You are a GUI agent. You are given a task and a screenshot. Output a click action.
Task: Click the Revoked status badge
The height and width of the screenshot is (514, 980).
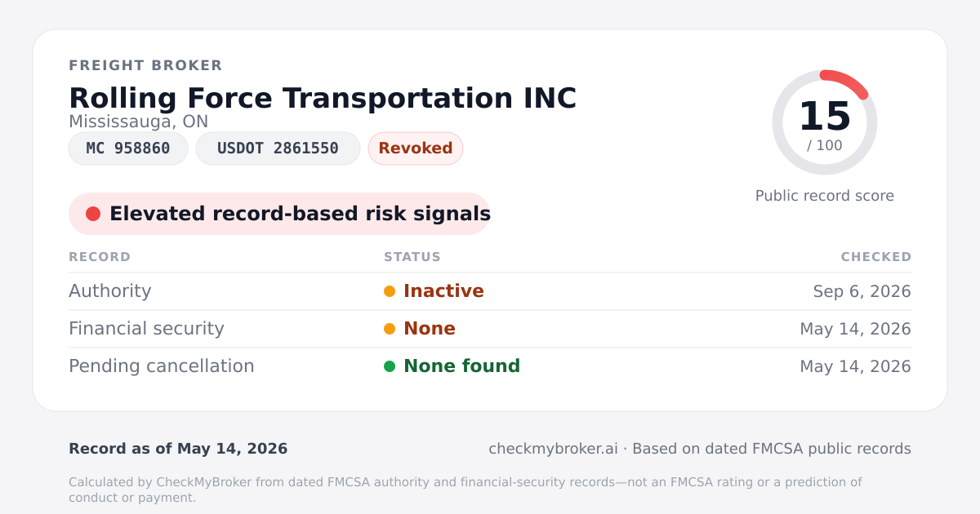tap(416, 148)
